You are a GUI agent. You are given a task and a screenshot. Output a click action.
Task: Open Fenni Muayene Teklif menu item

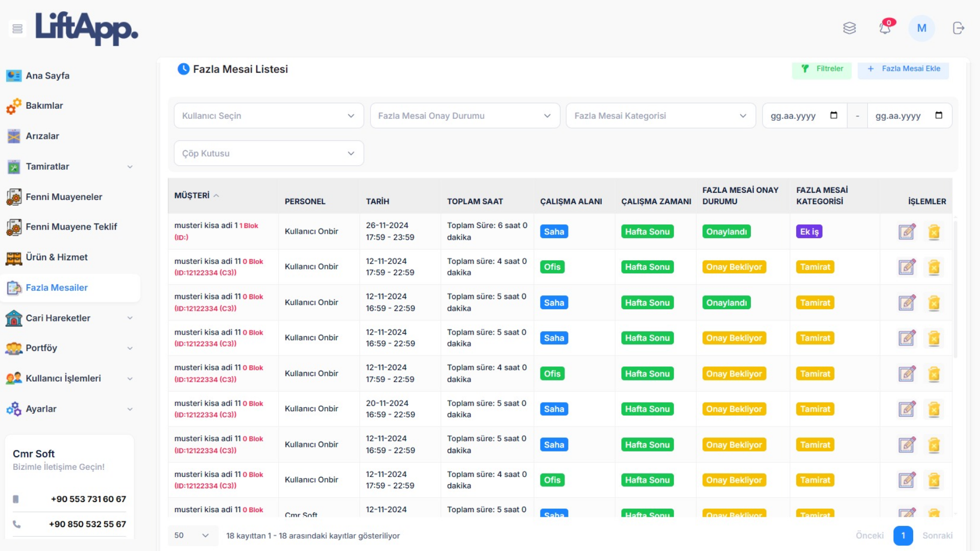tap(71, 227)
